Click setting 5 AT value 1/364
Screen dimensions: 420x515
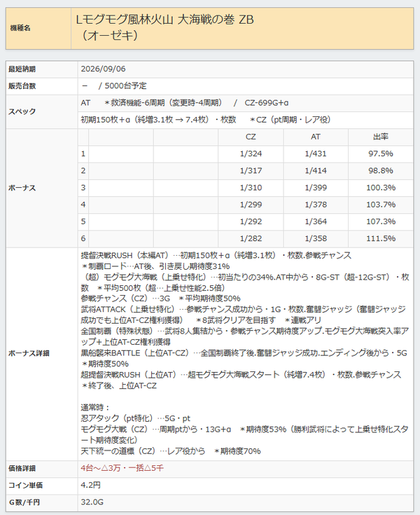pyautogui.click(x=316, y=221)
